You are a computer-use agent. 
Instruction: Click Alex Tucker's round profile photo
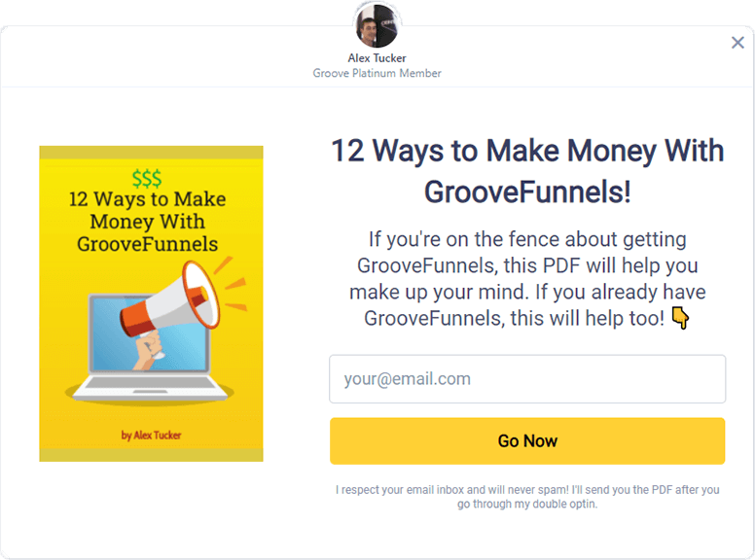click(x=377, y=25)
